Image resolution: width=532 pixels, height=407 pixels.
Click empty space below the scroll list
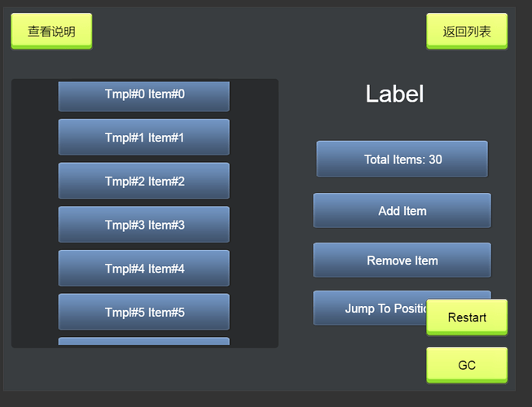click(x=144, y=370)
